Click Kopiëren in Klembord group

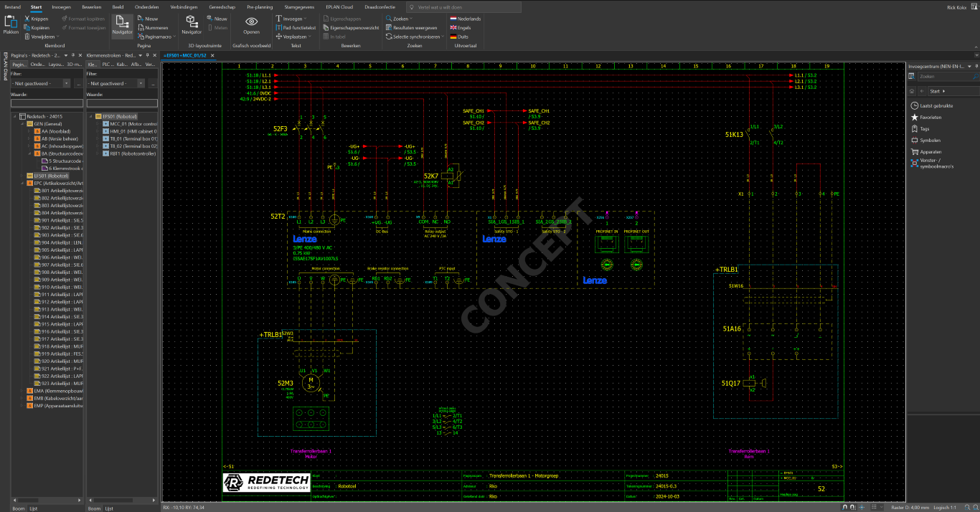[x=37, y=27]
